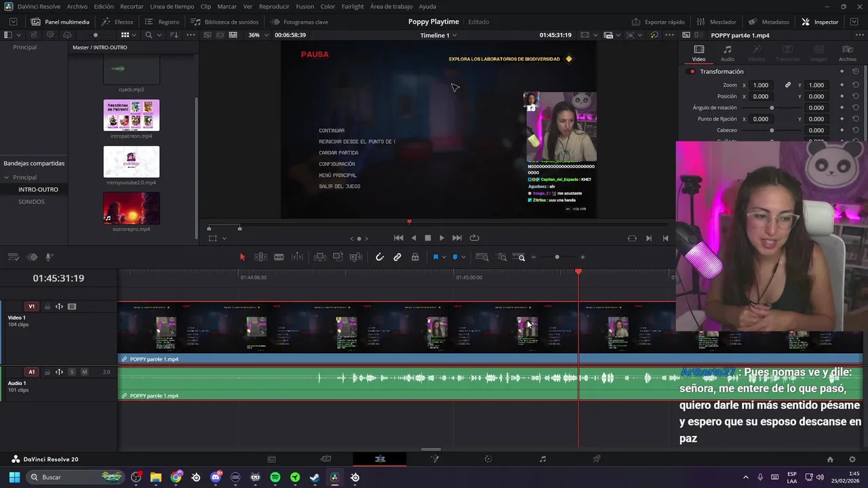Click the Exportar rápido button
Screen dimensions: 868x488
coord(658,22)
